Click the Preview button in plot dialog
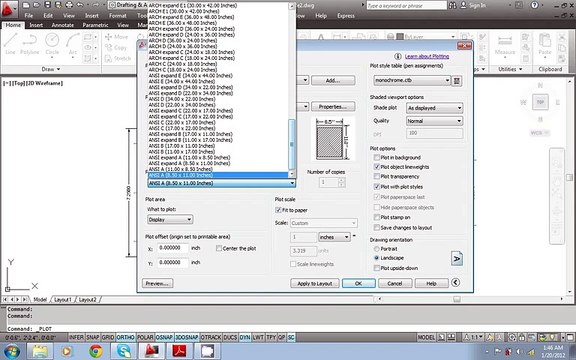 pos(158,283)
